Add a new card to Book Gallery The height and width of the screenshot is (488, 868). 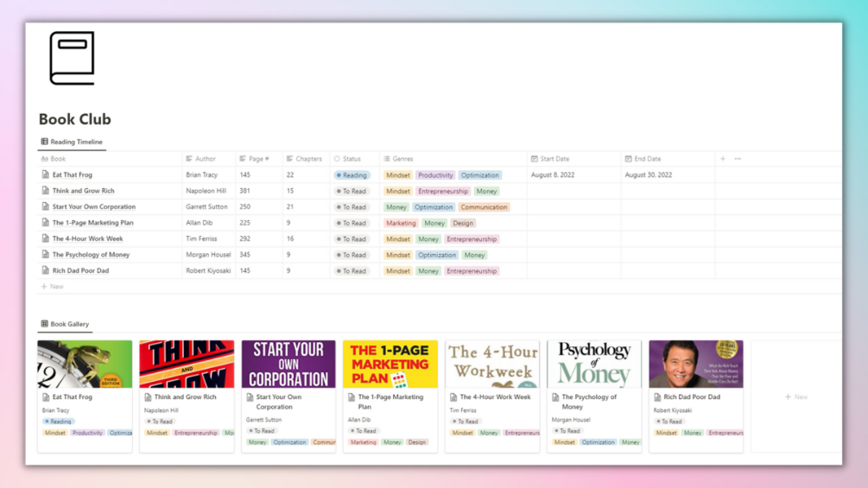coord(796,396)
